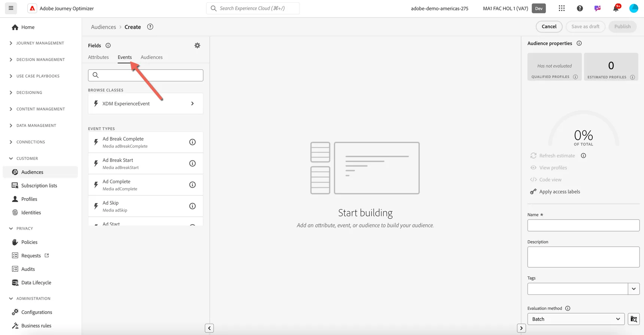Open the app switcher grid
Image resolution: width=644 pixels, height=335 pixels.
(562, 8)
